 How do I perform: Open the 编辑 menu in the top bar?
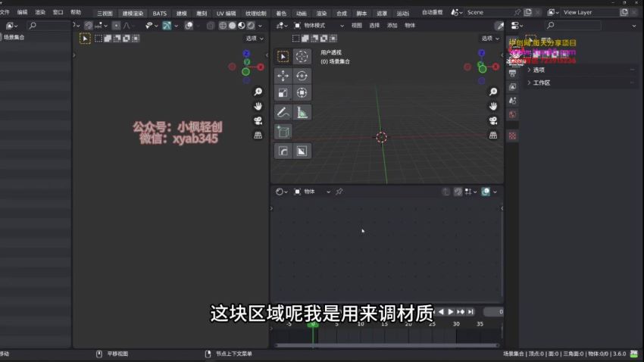pos(22,12)
